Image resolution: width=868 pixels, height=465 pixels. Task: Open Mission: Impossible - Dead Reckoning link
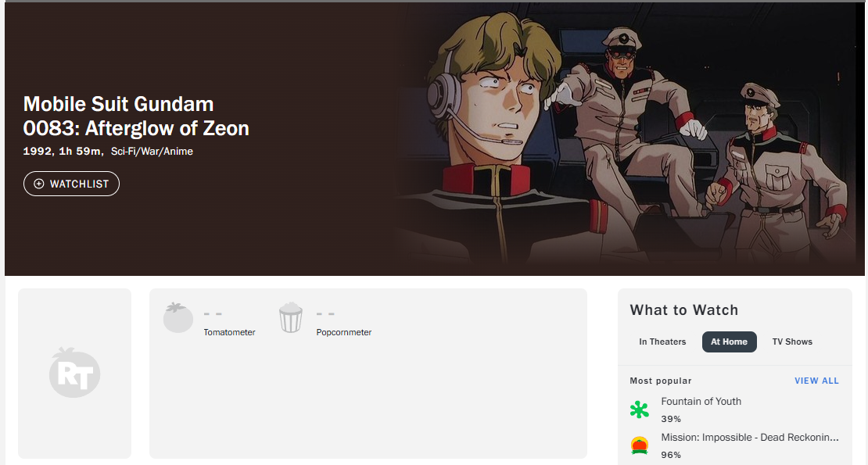(750, 438)
